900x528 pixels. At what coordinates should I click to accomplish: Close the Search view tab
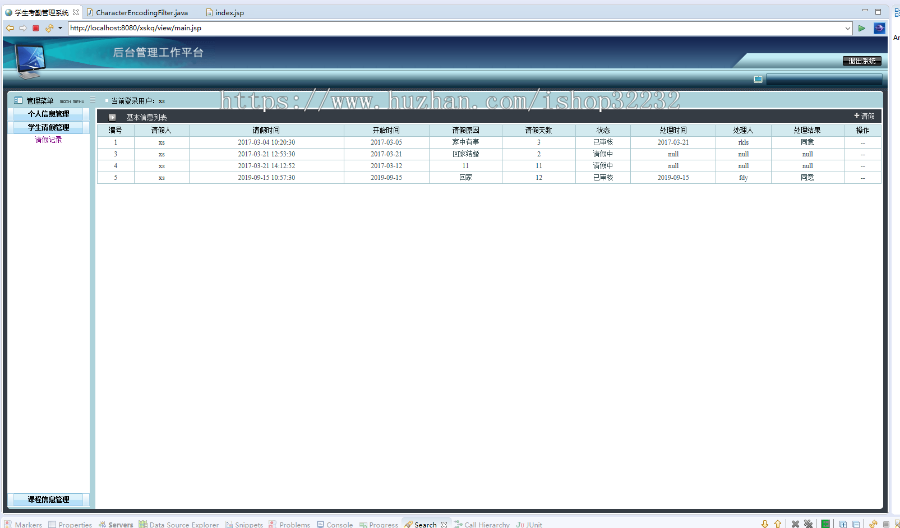click(444, 524)
